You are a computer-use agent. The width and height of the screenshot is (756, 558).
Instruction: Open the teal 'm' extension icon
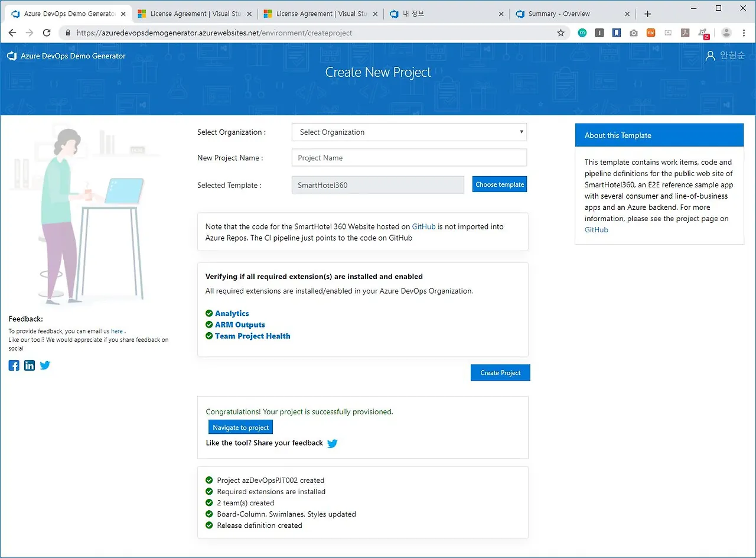click(x=582, y=33)
